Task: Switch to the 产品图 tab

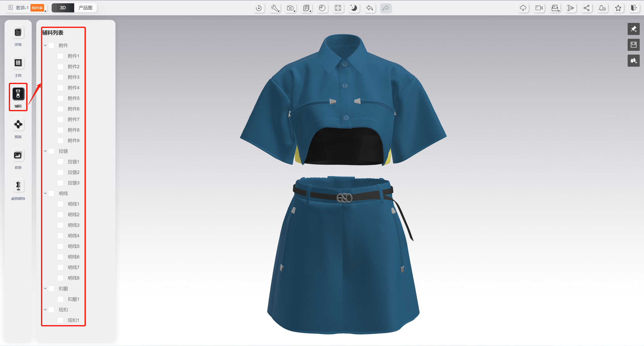Action: [85, 8]
